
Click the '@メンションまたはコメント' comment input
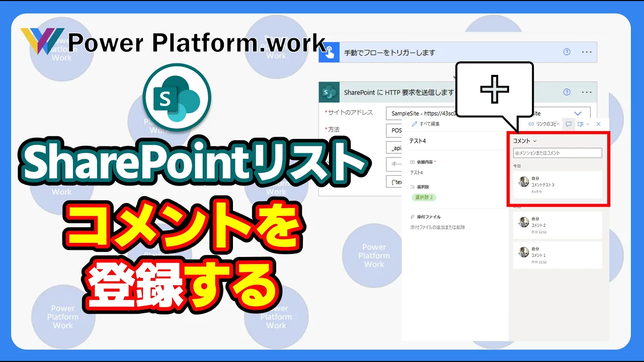click(x=557, y=153)
